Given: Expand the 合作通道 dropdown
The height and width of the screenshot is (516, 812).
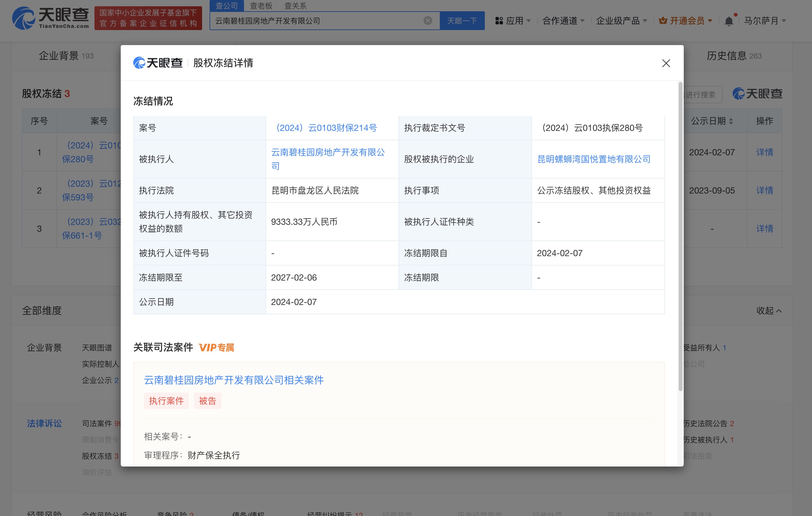Looking at the screenshot, I should pyautogui.click(x=563, y=21).
